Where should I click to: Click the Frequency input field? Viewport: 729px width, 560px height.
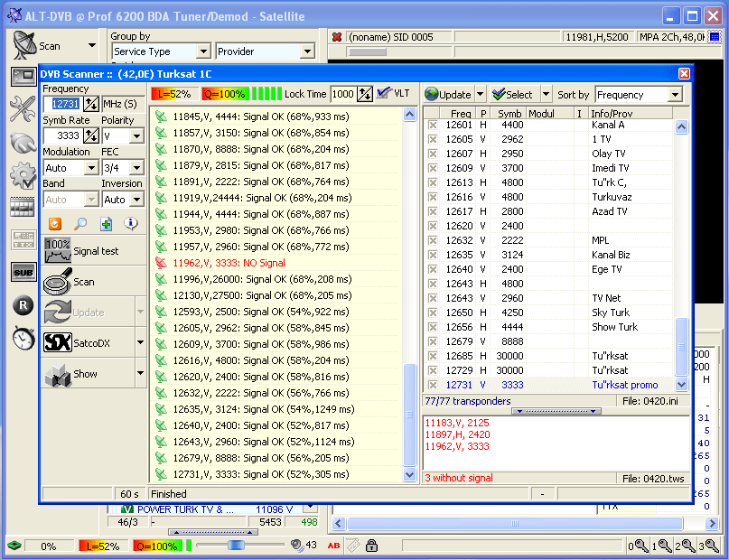tap(62, 104)
